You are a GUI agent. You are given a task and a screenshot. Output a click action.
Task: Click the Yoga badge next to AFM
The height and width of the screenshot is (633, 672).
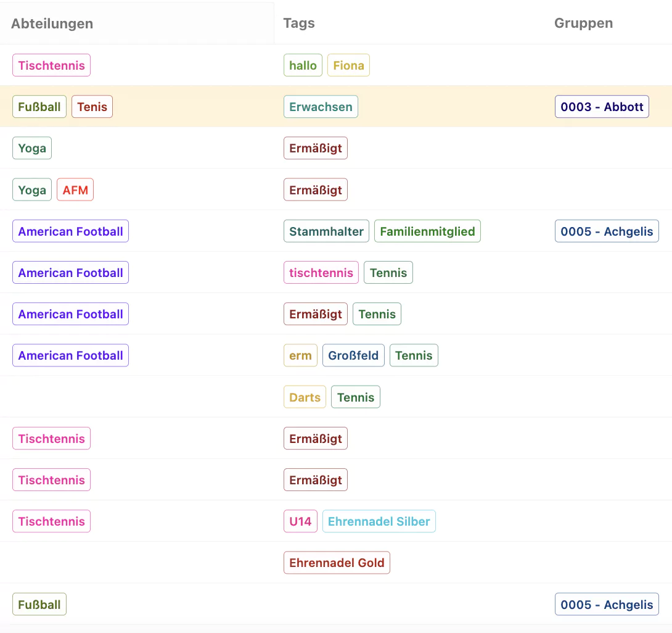point(32,190)
